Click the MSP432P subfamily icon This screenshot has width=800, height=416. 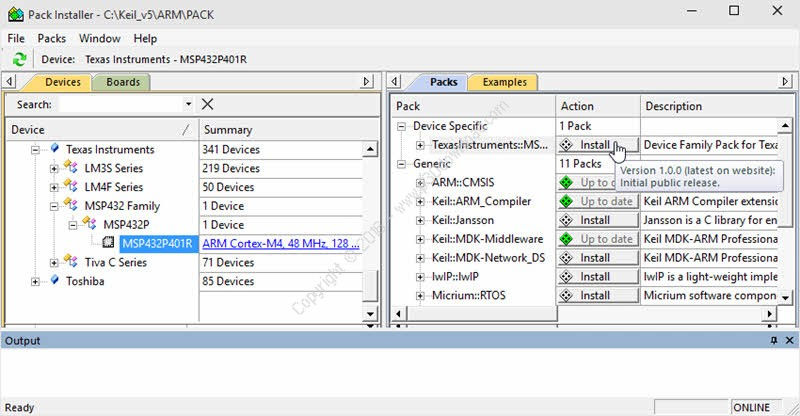[x=89, y=224]
